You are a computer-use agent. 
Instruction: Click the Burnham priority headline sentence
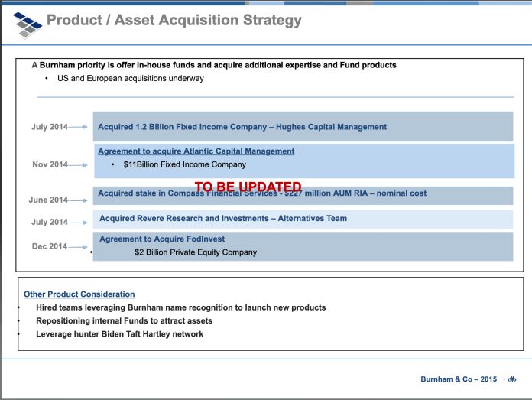(214, 65)
